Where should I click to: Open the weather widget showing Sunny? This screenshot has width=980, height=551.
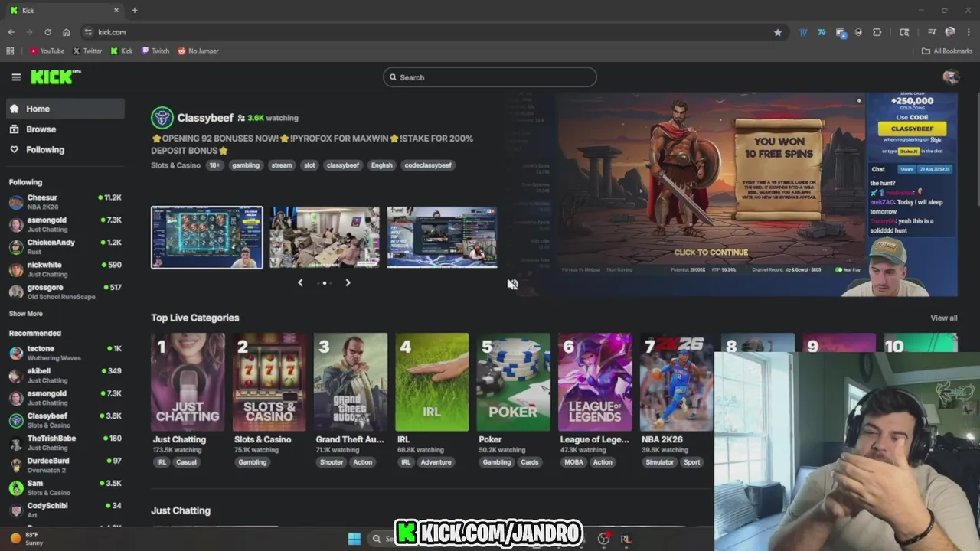25,539
